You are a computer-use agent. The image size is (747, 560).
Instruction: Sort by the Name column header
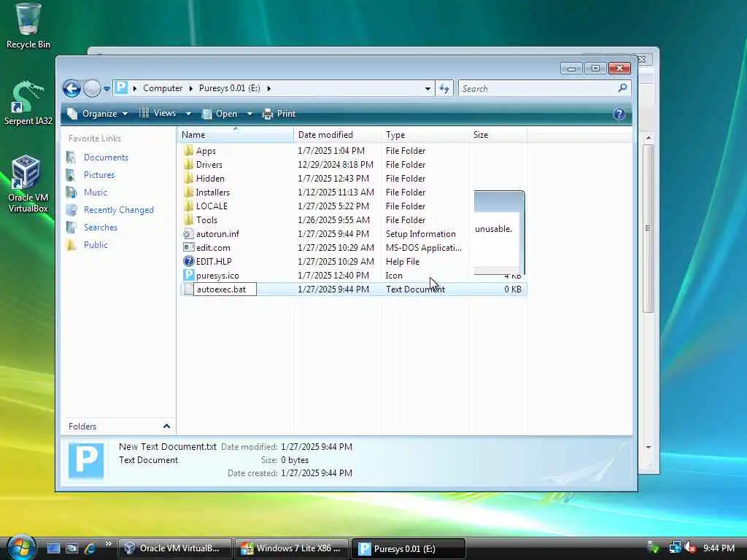tap(236, 135)
